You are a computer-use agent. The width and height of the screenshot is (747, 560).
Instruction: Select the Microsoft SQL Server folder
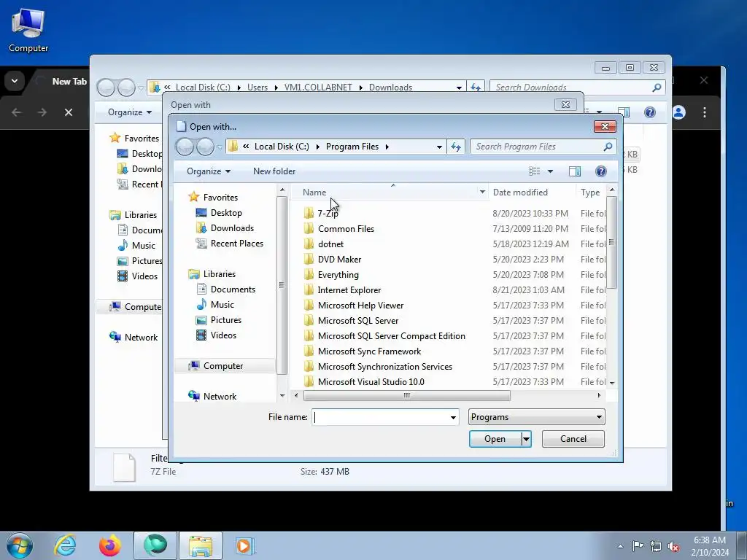coord(357,321)
